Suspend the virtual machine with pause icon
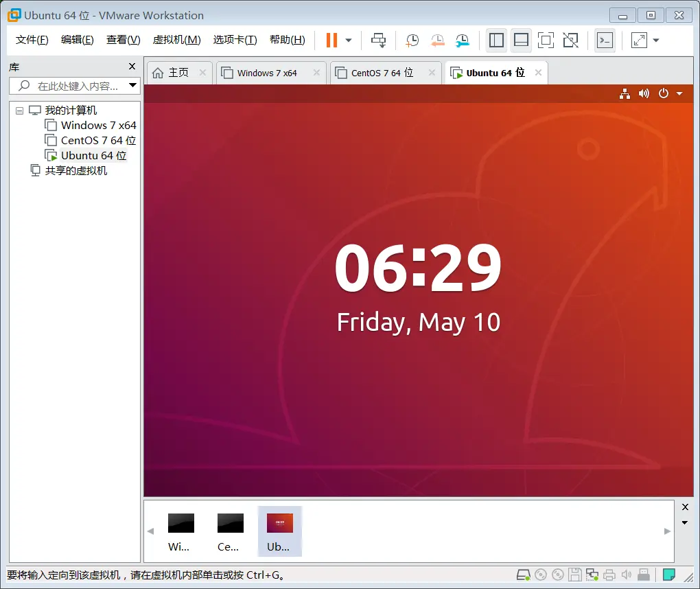This screenshot has height=589, width=700. click(x=332, y=40)
